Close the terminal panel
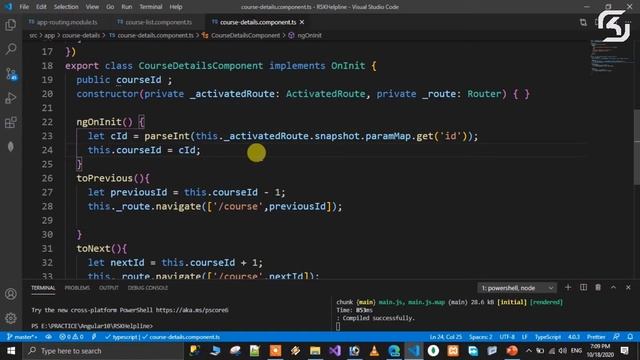Image resolution: width=640 pixels, height=360 pixels. (x=628, y=288)
